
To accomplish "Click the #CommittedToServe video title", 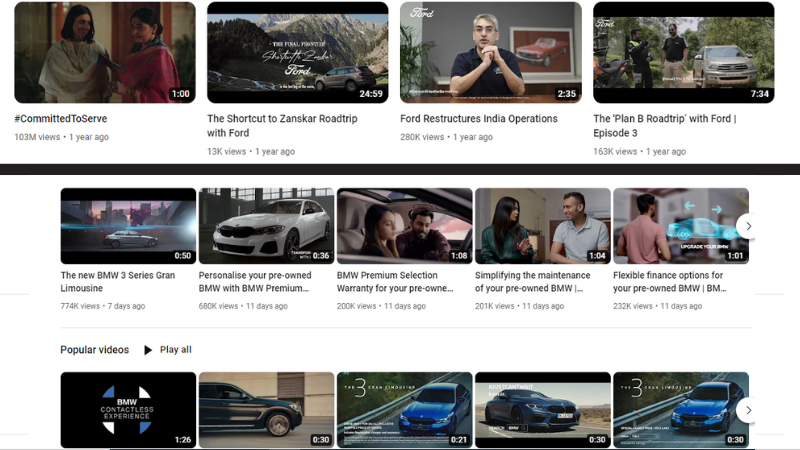I will [61, 118].
